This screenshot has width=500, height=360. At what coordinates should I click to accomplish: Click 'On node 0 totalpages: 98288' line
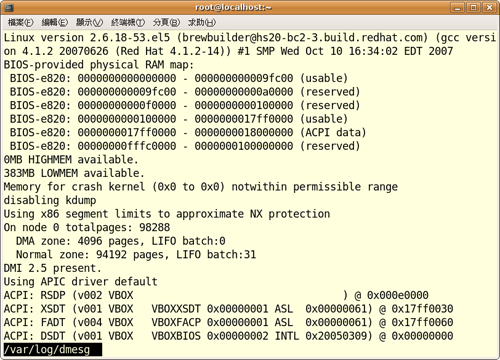tap(87, 228)
